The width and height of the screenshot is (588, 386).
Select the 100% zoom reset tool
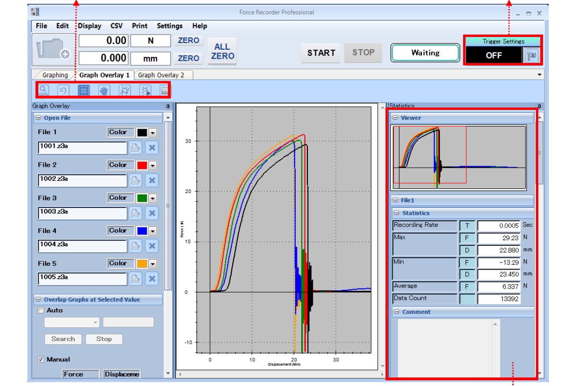click(43, 89)
